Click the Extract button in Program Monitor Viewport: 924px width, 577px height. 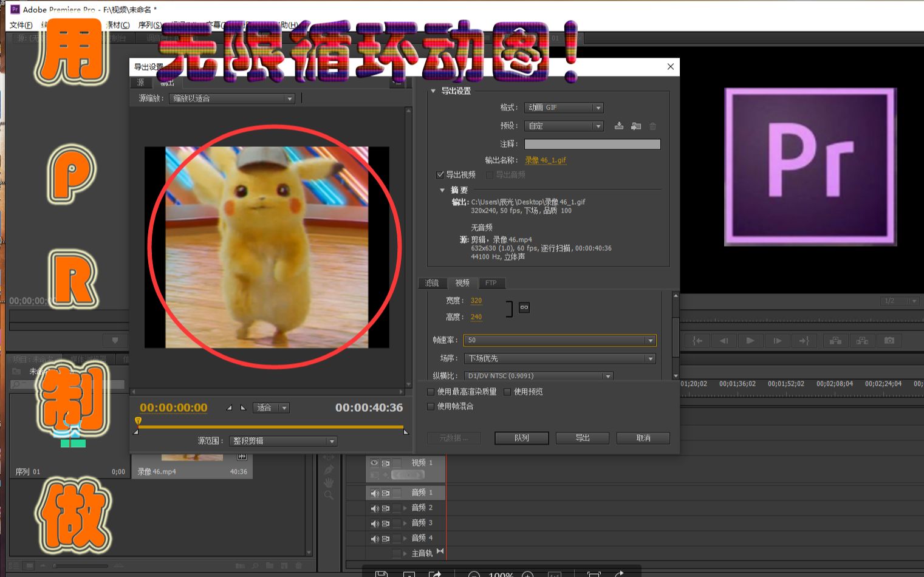pyautogui.click(x=862, y=341)
